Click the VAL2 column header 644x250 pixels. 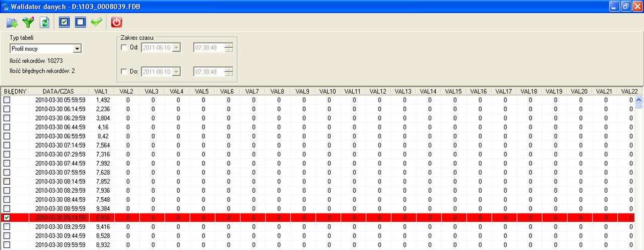coord(127,91)
